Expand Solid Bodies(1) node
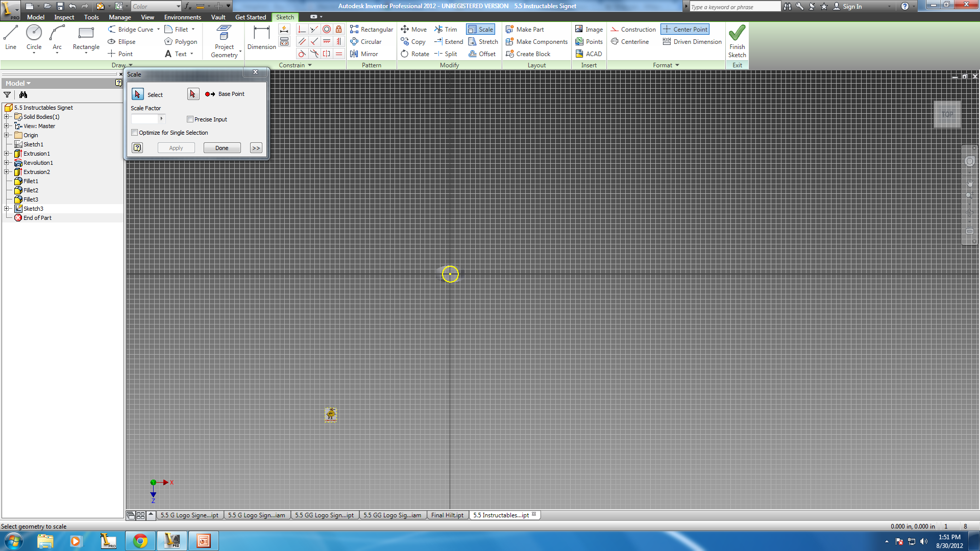 (7, 117)
